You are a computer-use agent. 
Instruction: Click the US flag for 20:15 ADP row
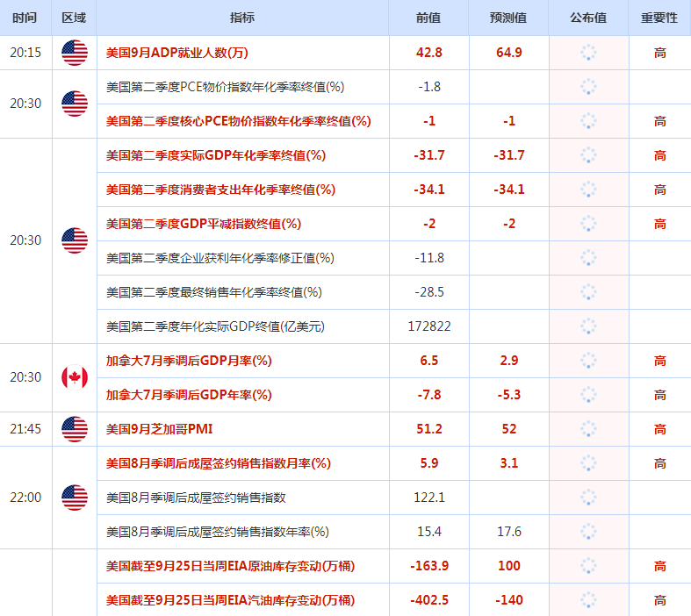(x=75, y=53)
